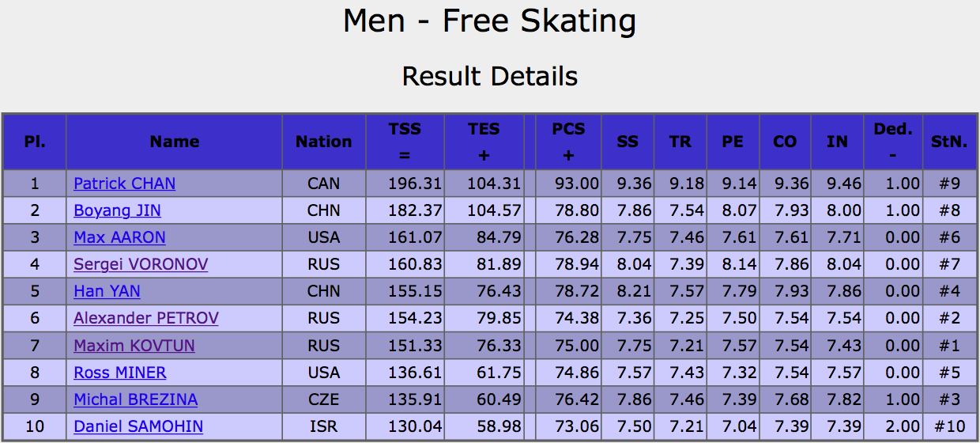
Task: Click the Men - Free Skating heading
Action: tap(490, 21)
